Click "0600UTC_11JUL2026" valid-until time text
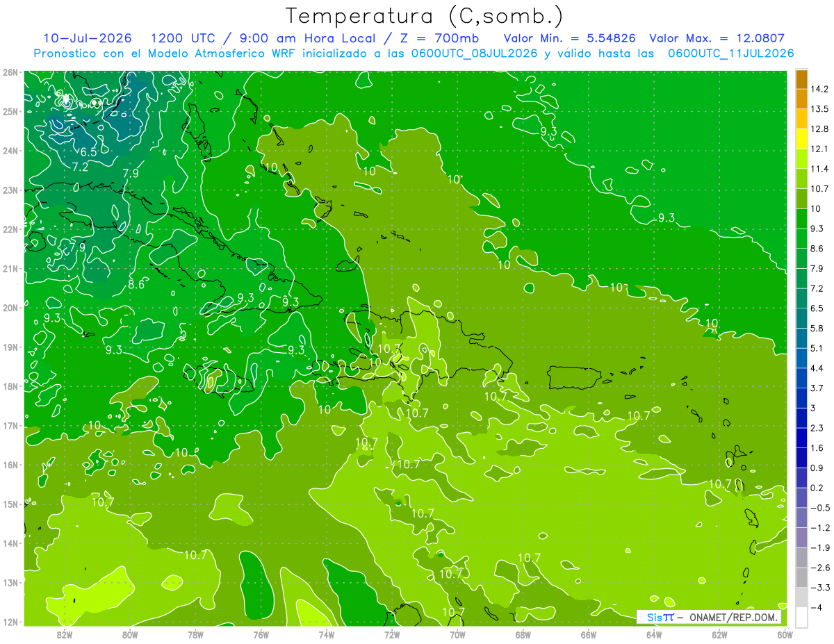 pos(731,53)
